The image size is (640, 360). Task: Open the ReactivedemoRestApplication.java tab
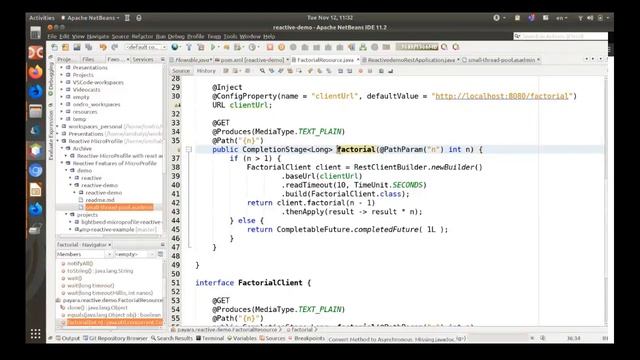click(x=411, y=60)
